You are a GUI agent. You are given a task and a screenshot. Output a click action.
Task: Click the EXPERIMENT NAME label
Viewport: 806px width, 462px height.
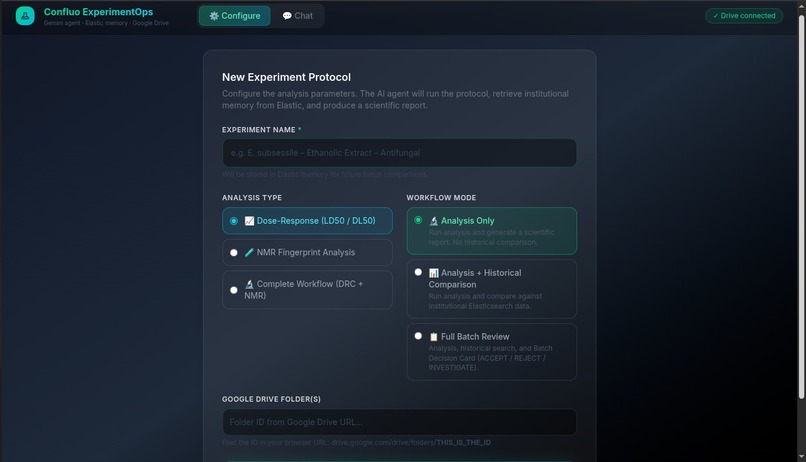tap(259, 130)
